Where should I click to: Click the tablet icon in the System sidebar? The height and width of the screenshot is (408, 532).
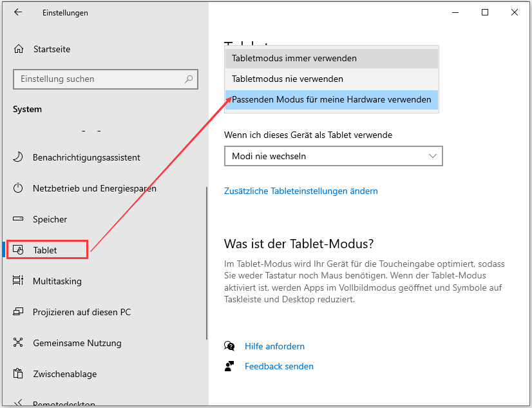point(19,249)
